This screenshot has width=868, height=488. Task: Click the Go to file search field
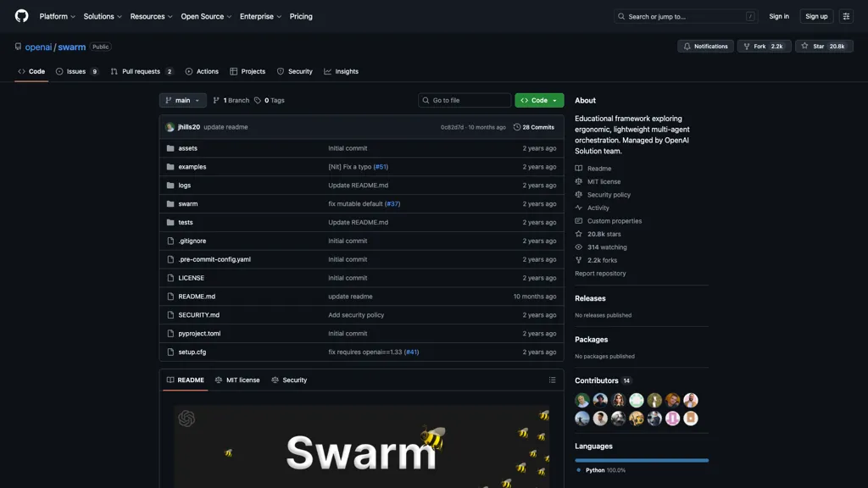point(465,100)
